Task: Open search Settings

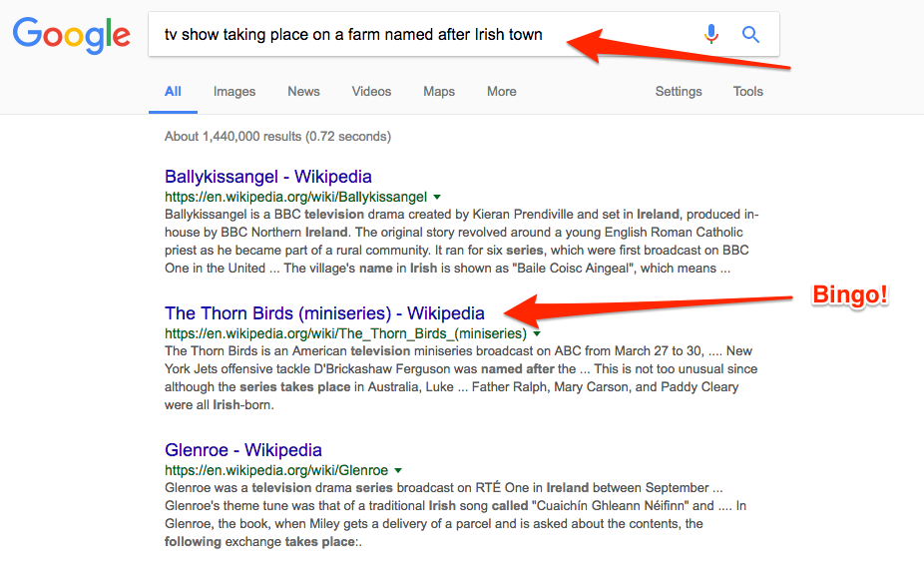Action: [x=679, y=92]
